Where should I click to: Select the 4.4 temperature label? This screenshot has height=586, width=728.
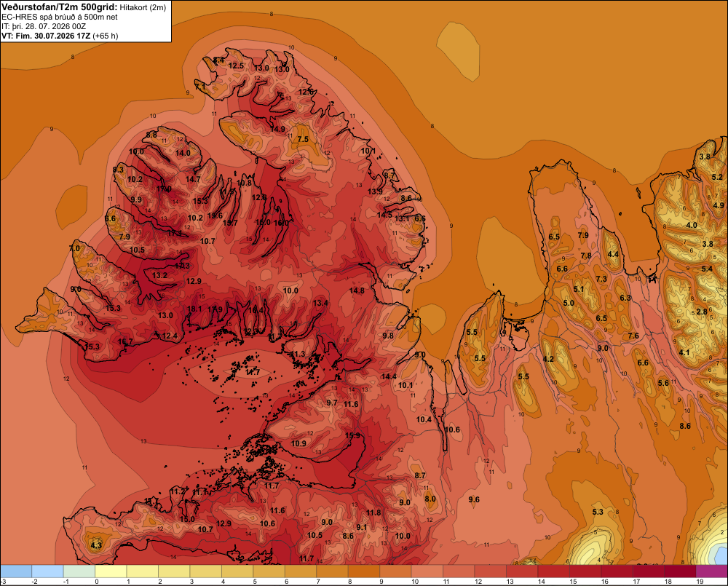pyautogui.click(x=613, y=254)
